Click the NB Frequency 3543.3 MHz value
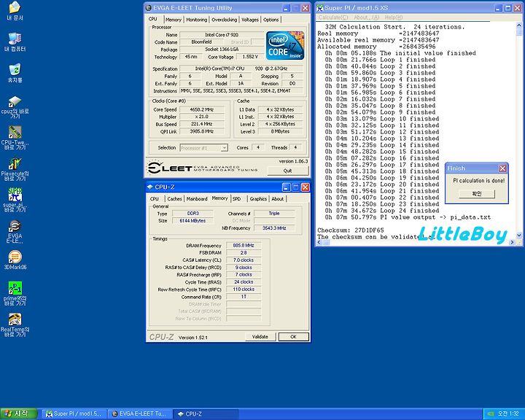Screen dimensions: 525x420 point(274,228)
